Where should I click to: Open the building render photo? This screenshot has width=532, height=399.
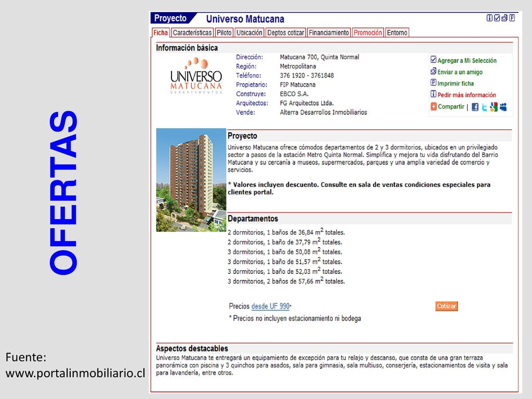[x=191, y=180]
